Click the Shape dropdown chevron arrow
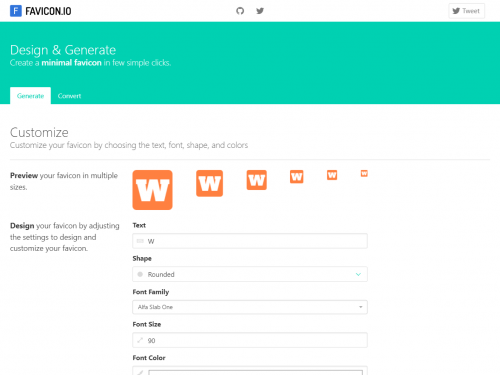Image resolution: width=500 pixels, height=375 pixels. point(358,274)
